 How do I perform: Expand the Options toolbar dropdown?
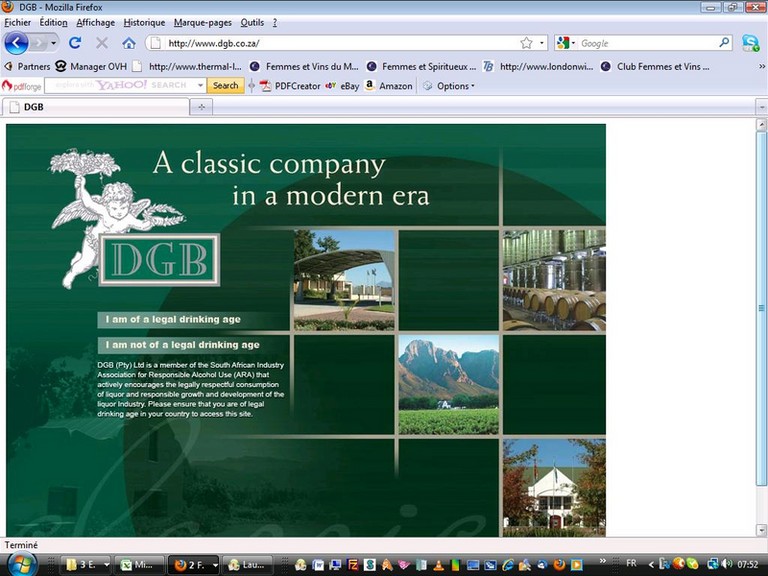pyautogui.click(x=449, y=86)
